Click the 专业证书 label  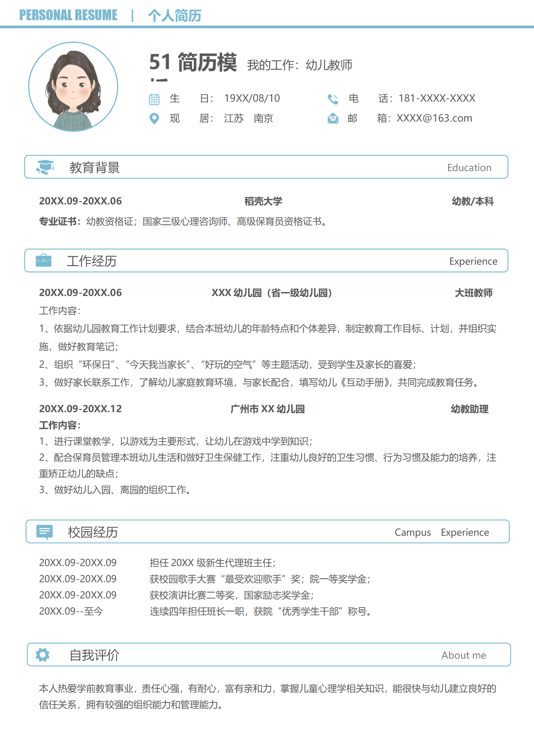[x=60, y=222]
